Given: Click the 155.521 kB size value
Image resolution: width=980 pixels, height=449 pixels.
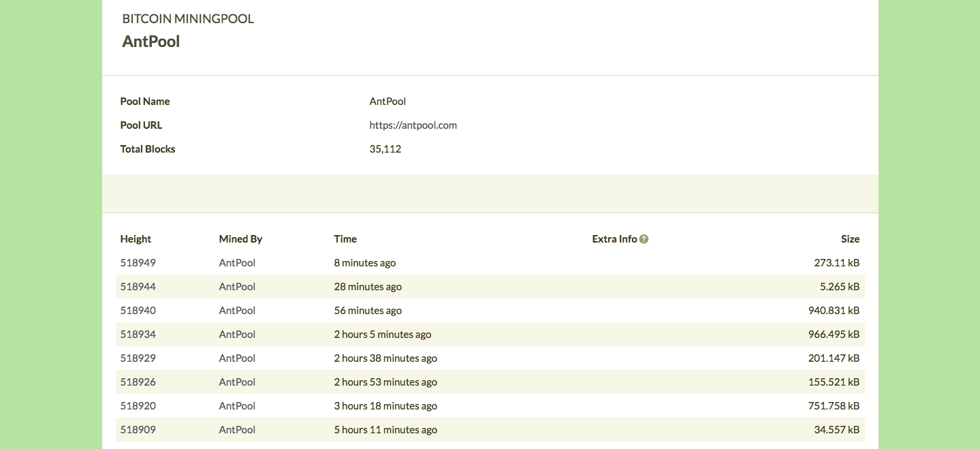Looking at the screenshot, I should point(834,382).
